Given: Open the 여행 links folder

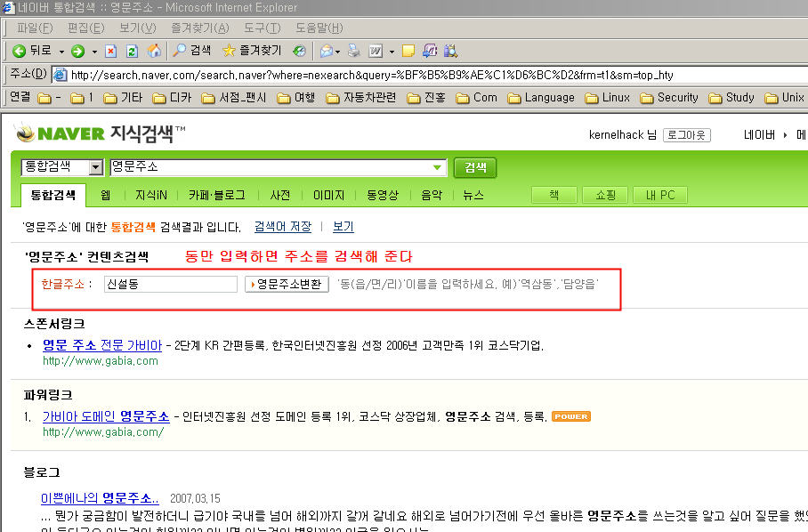Looking at the screenshot, I should click(x=296, y=97).
